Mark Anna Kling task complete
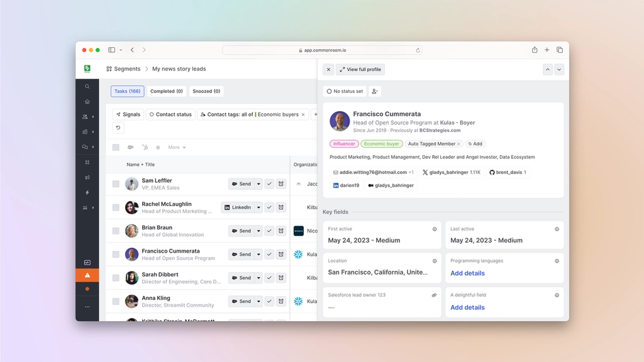Screen dimensions: 644x362 (269, 301)
